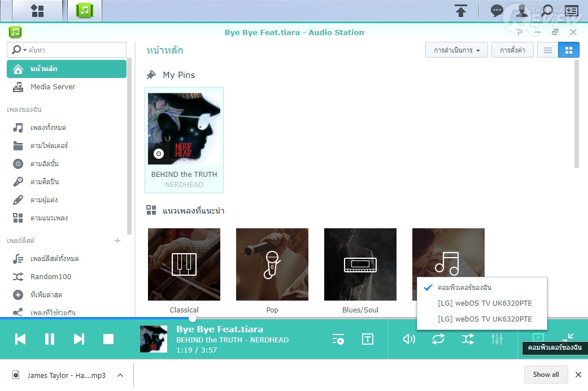The width and height of the screenshot is (588, 391).
Task: Open Media Server in sidebar
Action: [x=67, y=86]
